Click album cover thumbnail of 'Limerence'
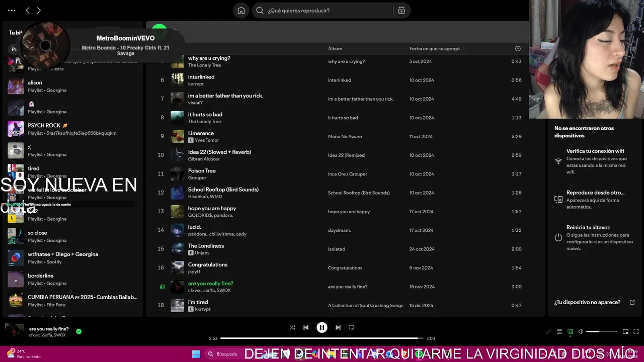Screen dimensions: 644x362 point(178,136)
